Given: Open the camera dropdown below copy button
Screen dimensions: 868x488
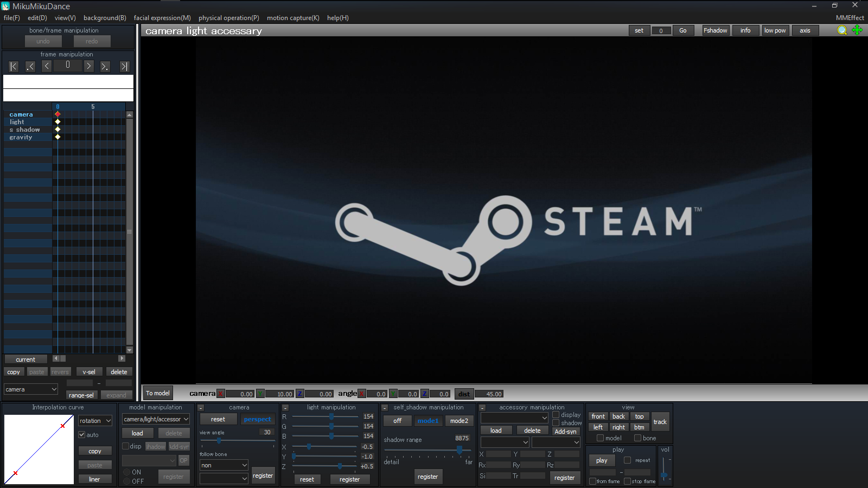Looking at the screenshot, I should [x=31, y=389].
